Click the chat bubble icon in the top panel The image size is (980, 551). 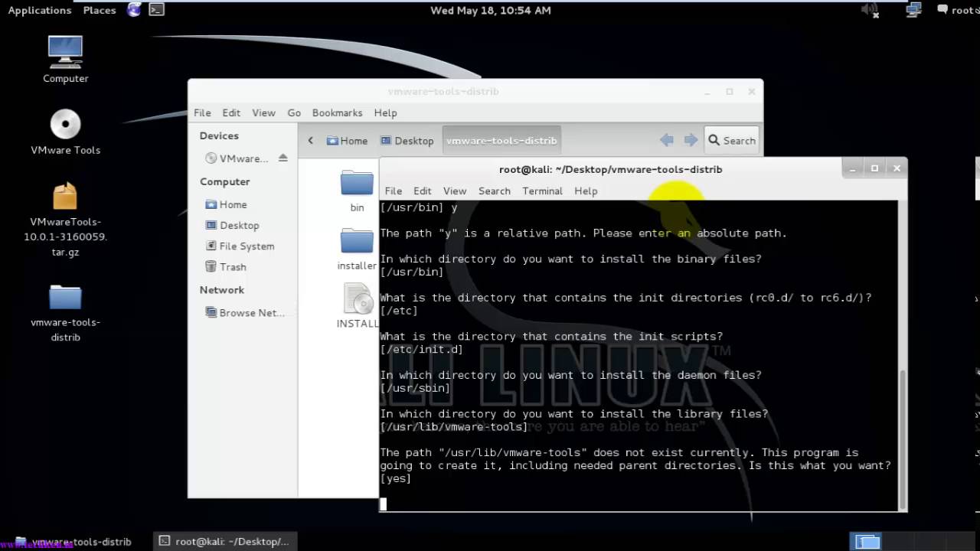[x=942, y=10]
